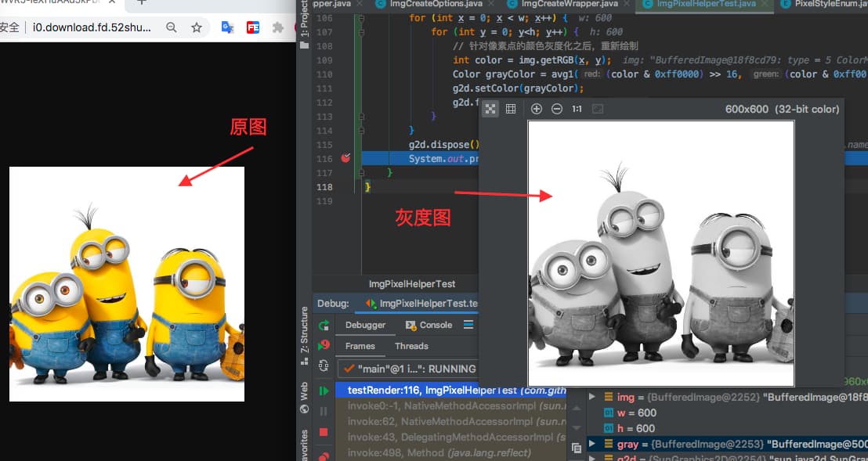This screenshot has height=461, width=868.
Task: Switch to the Console tab
Action: click(x=429, y=325)
